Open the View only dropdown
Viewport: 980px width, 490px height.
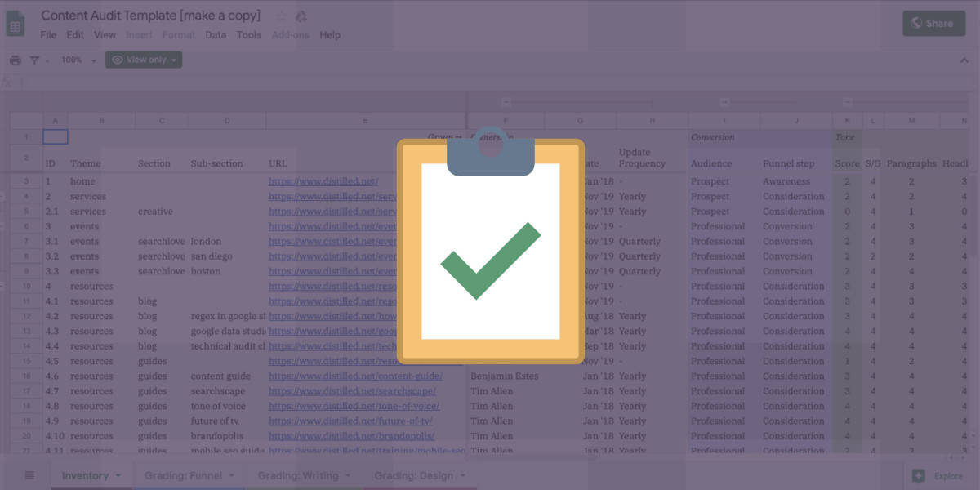pos(144,60)
